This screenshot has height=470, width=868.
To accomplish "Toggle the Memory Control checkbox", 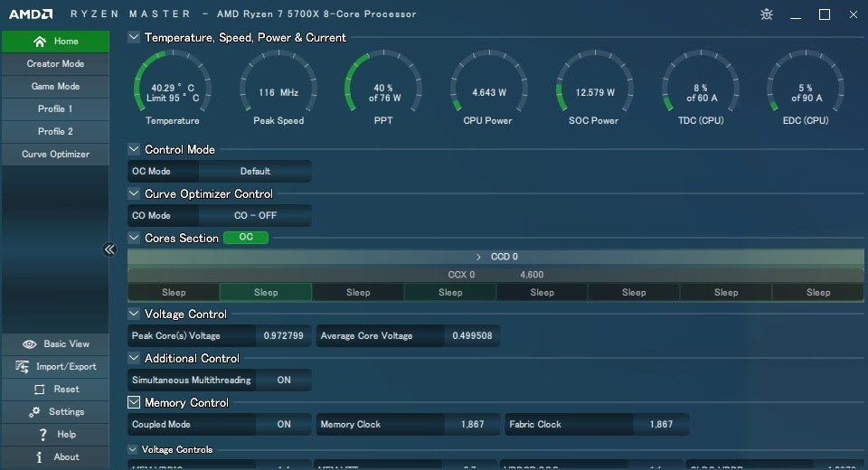I will (134, 402).
